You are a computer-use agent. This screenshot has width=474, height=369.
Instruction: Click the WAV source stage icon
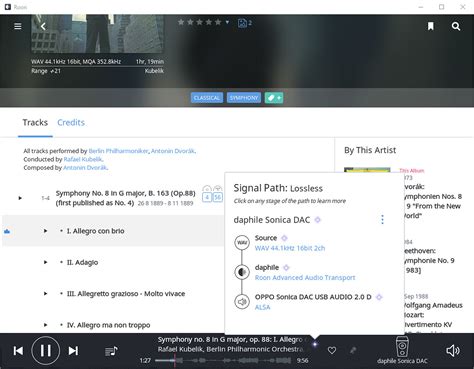tap(242, 243)
